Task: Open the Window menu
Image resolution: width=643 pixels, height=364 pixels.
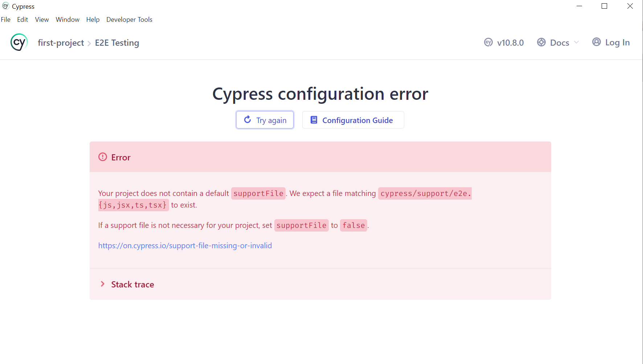Action: pos(67,20)
